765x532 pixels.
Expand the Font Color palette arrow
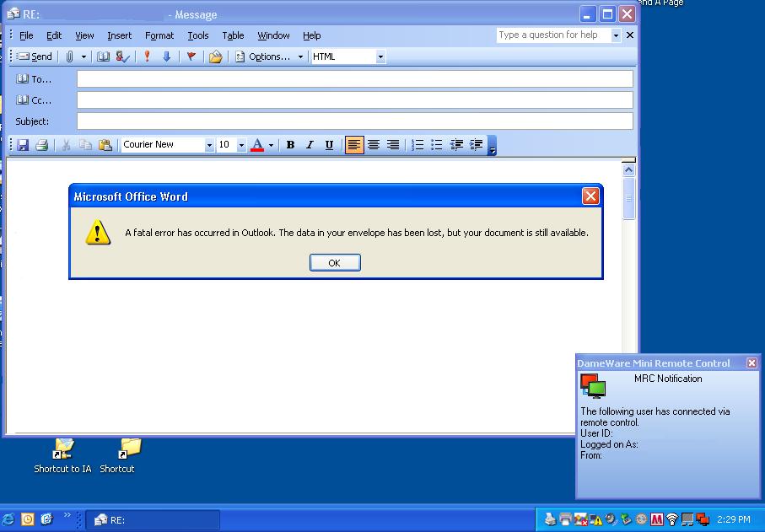pos(272,145)
